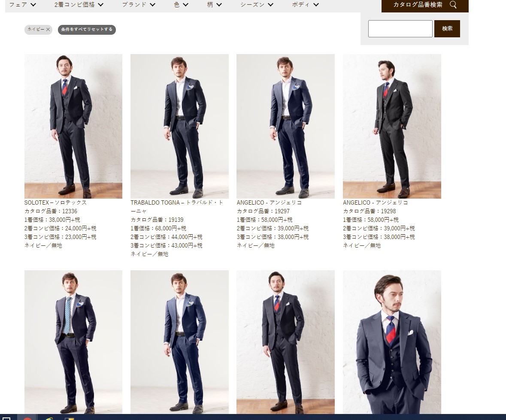Open the 2着コンビ価格 filter dropdown
This screenshot has height=420, width=506.
[x=79, y=5]
